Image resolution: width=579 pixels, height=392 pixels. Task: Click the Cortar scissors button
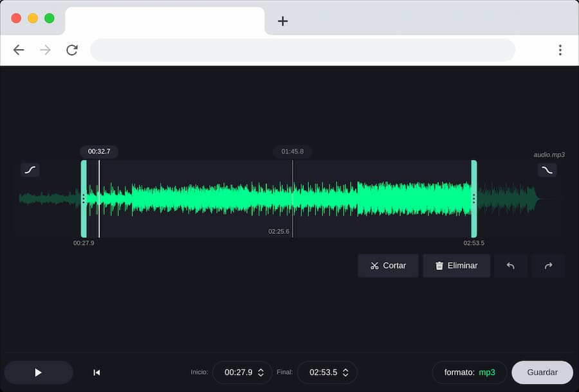point(388,265)
